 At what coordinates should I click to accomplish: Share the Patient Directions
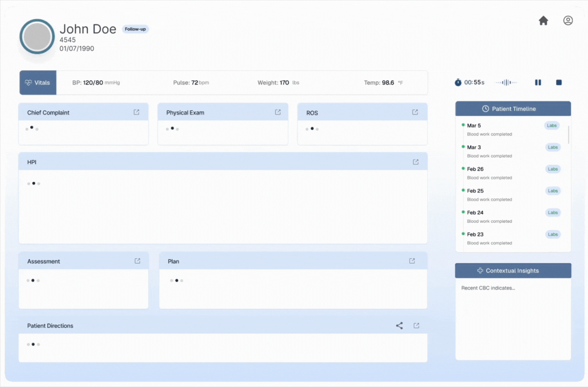click(399, 325)
